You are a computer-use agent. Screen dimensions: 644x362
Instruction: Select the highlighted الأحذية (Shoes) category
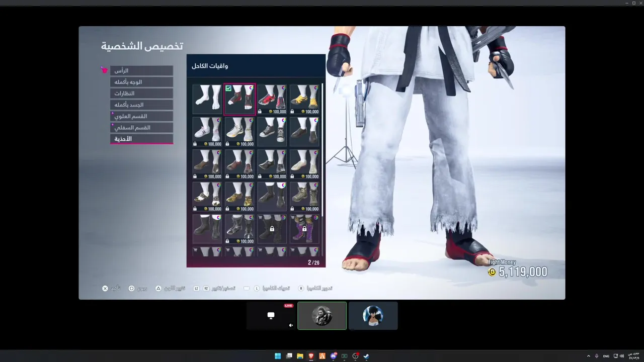pos(141,139)
